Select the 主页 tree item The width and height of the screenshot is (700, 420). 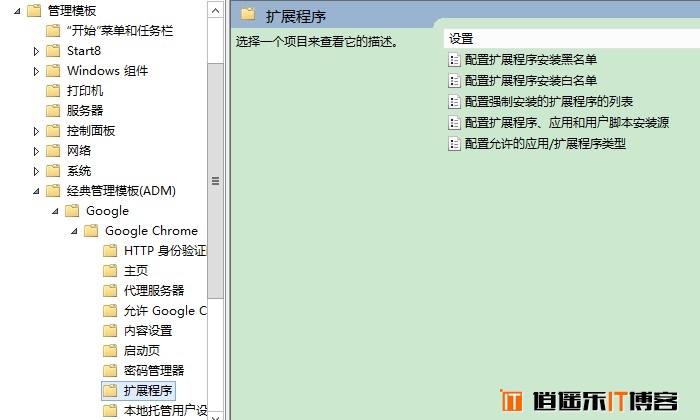tap(136, 271)
